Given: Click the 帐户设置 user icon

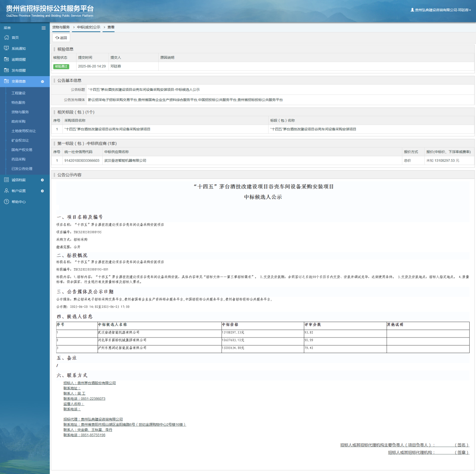Looking at the screenshot, I should (x=6, y=191).
